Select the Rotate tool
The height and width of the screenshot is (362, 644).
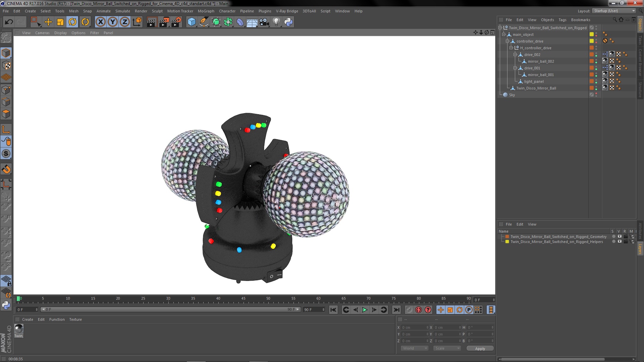tap(72, 22)
